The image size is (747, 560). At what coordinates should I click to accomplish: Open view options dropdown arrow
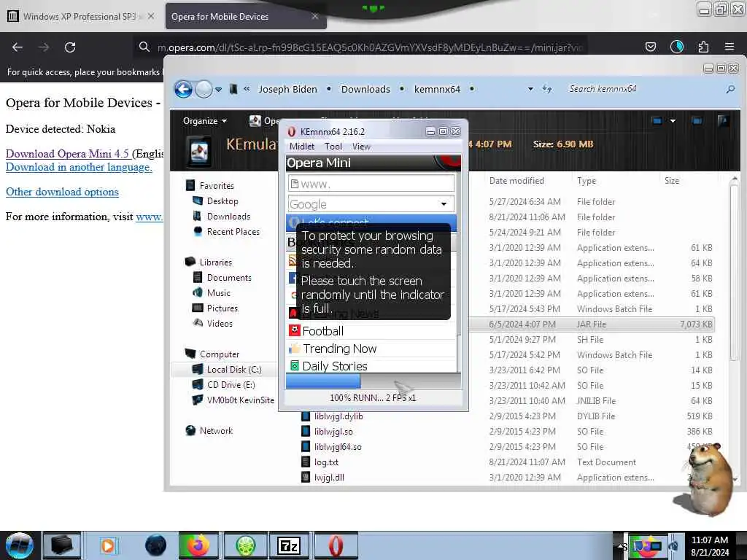pos(673,121)
